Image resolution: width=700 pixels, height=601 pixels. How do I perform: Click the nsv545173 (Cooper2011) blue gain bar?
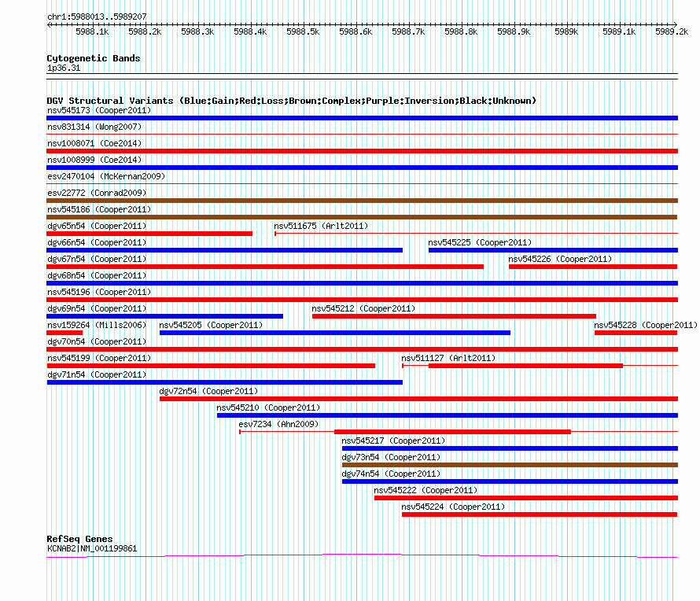coord(362,118)
